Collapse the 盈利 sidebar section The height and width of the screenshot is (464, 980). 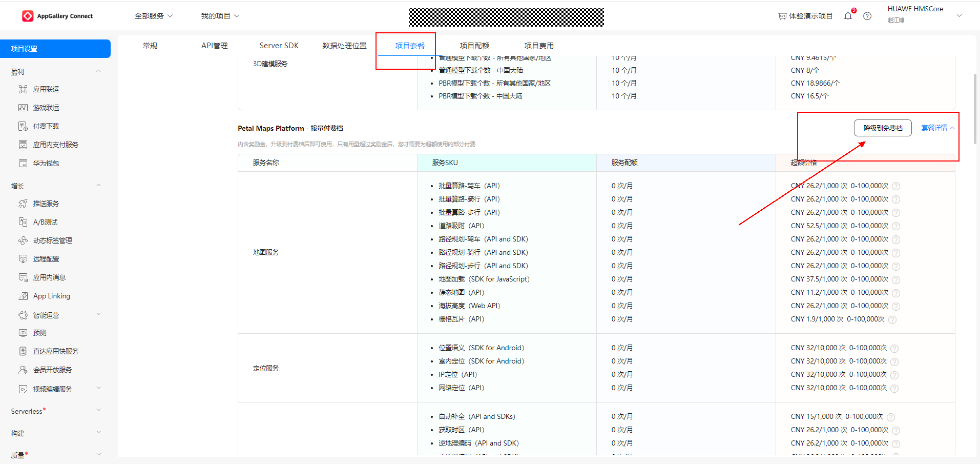tap(98, 71)
